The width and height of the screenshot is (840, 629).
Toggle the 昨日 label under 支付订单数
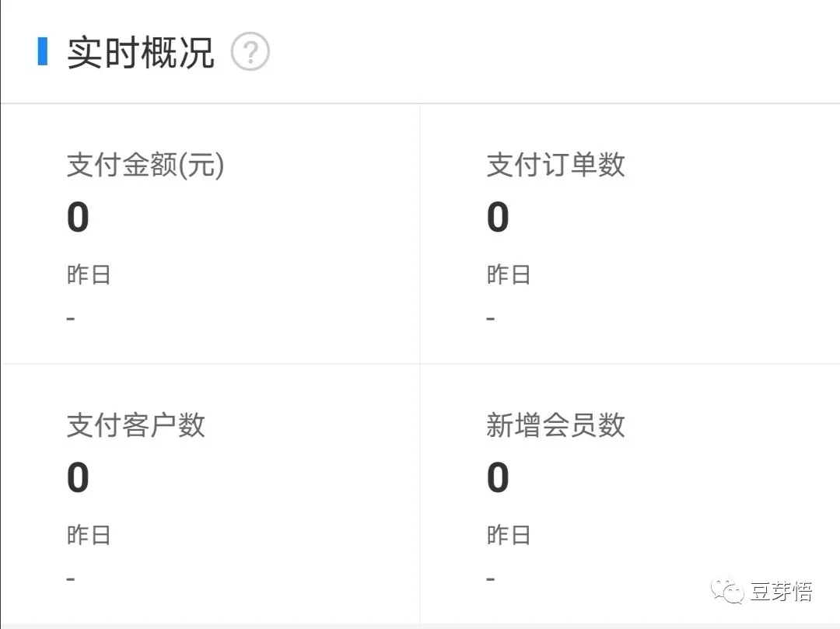tap(509, 274)
